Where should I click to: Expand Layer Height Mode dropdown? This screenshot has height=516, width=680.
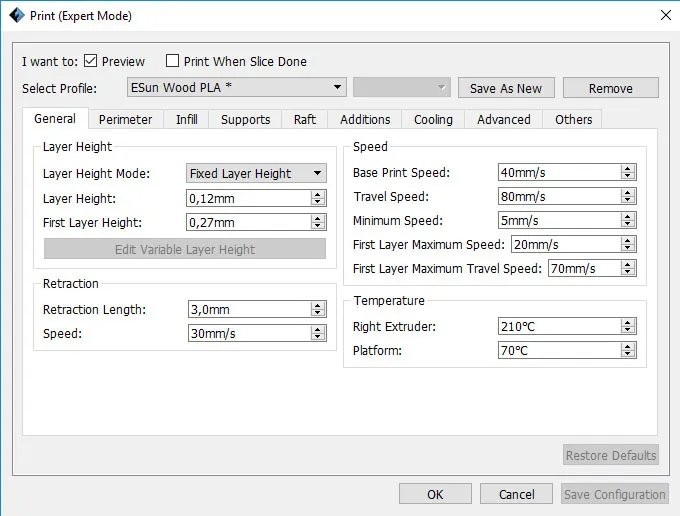(x=256, y=173)
